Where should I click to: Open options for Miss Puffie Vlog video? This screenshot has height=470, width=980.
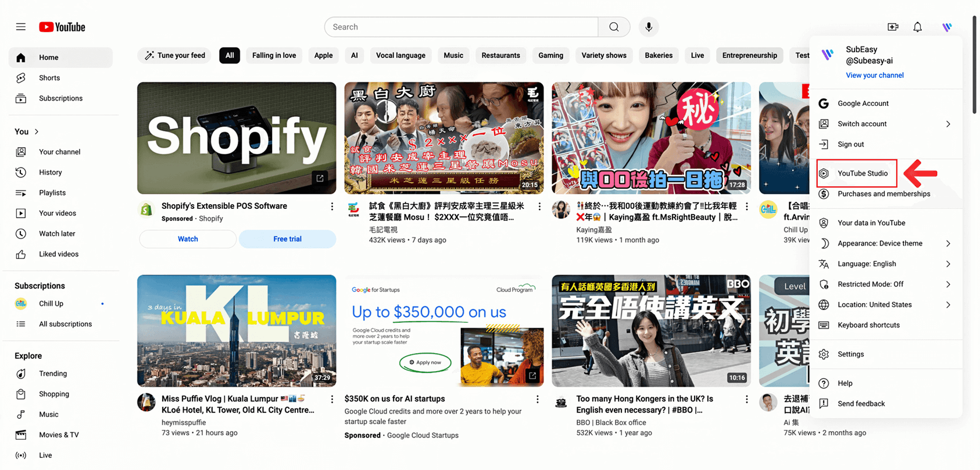click(x=332, y=399)
